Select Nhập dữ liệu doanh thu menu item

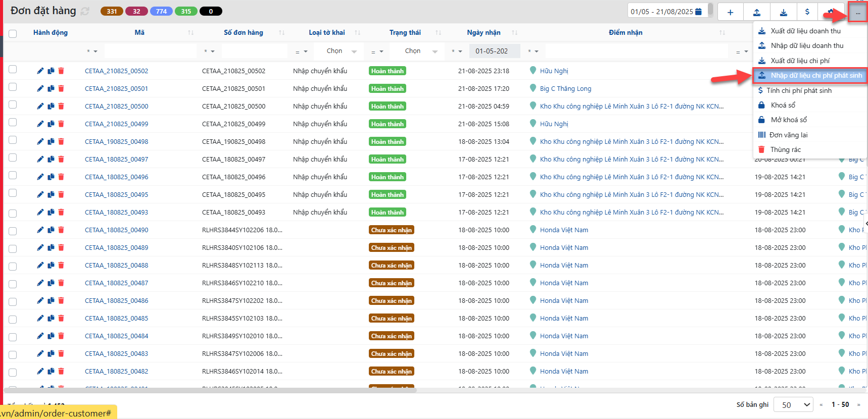[810, 45]
